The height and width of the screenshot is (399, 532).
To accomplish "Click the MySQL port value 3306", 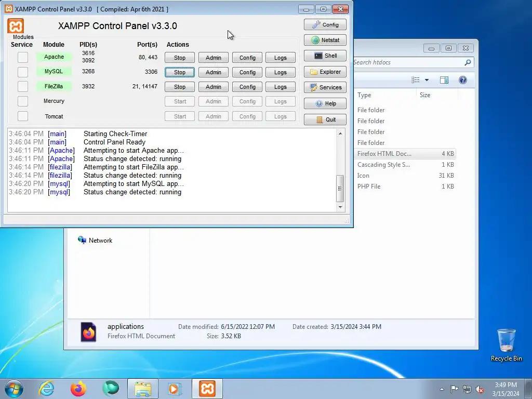I will coord(151,72).
